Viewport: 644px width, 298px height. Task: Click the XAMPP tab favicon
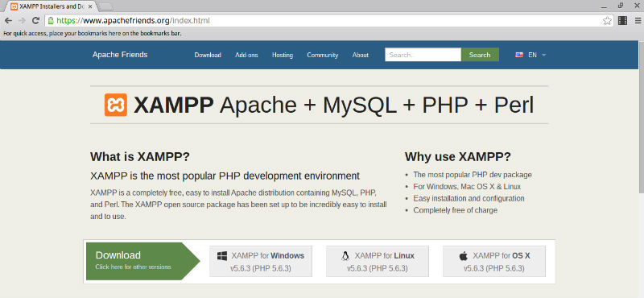click(x=14, y=6)
